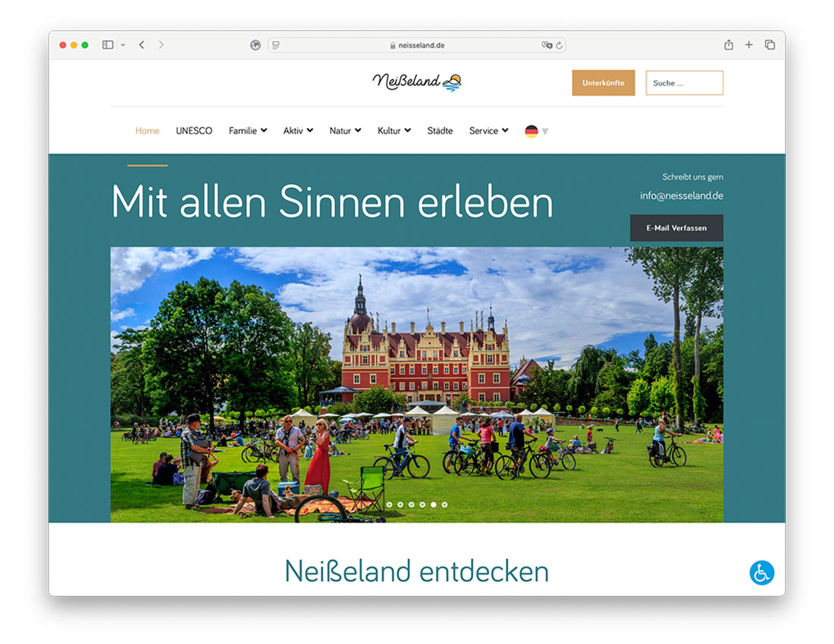Click the Neißeland logo
The width and height of the screenshot is (834, 644).
416,82
